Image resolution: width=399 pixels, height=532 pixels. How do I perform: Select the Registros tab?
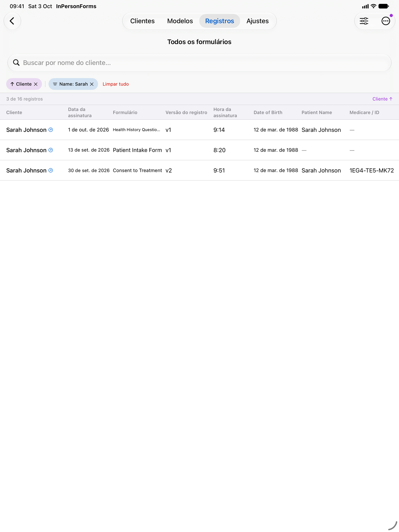[219, 21]
